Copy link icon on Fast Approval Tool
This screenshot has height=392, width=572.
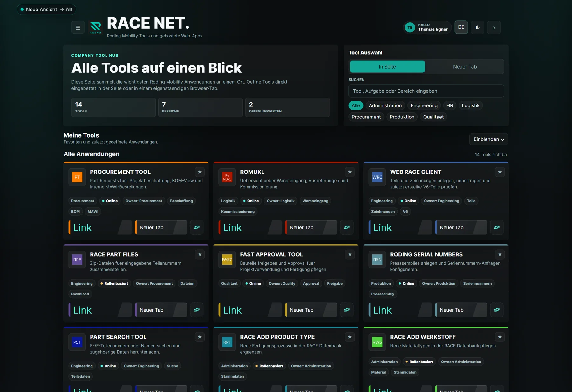(x=347, y=310)
